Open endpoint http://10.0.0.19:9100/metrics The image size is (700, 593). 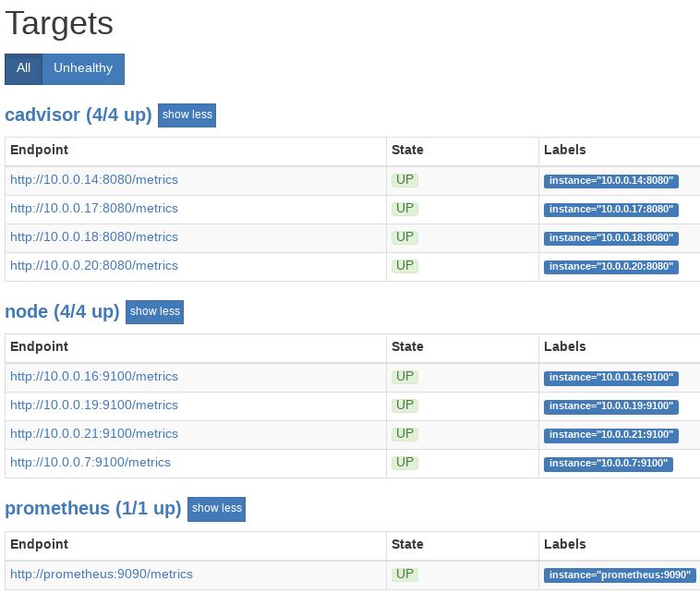tap(94, 405)
